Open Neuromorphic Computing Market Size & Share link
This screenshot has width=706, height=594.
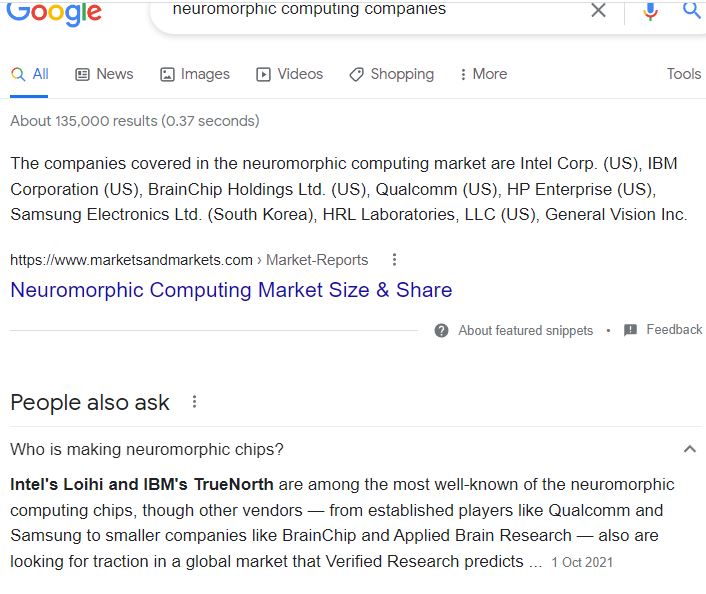(x=231, y=290)
